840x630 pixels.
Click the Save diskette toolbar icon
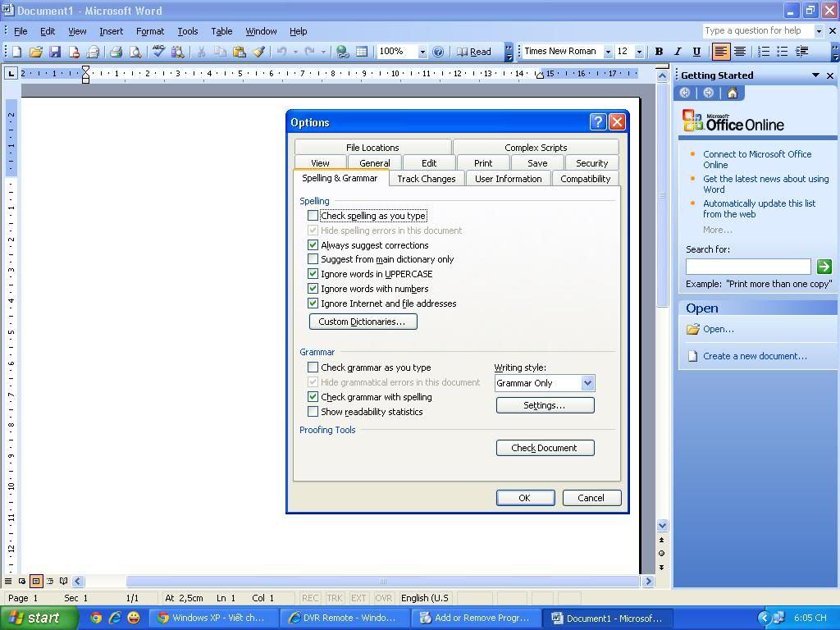coord(55,52)
